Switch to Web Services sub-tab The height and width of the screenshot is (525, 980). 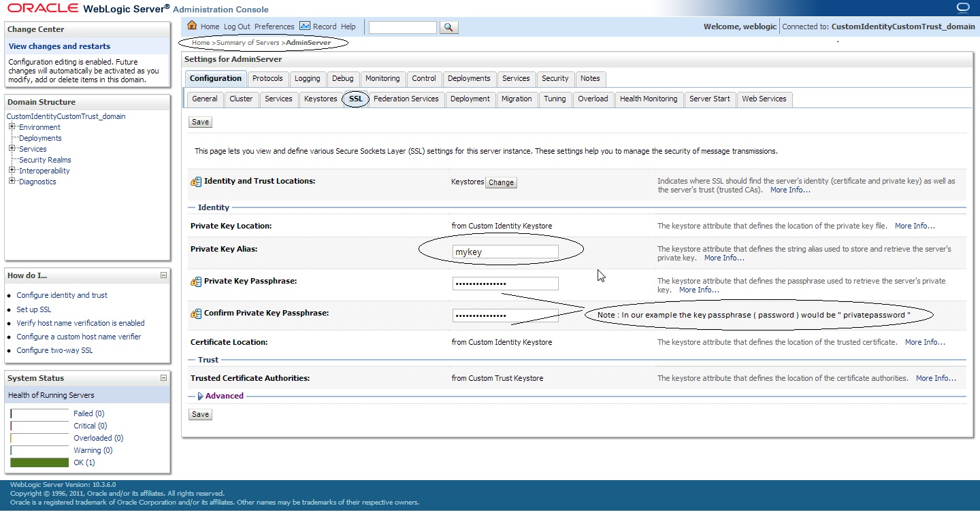(764, 99)
